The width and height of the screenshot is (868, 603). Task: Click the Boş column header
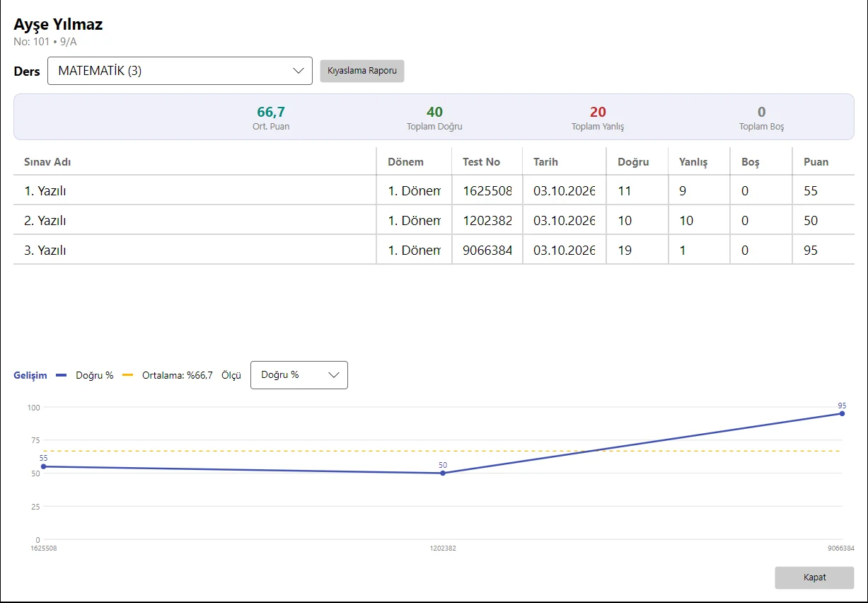pos(751,162)
